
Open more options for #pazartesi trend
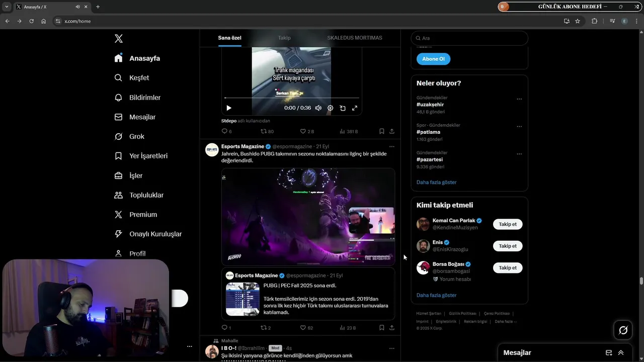[519, 154]
